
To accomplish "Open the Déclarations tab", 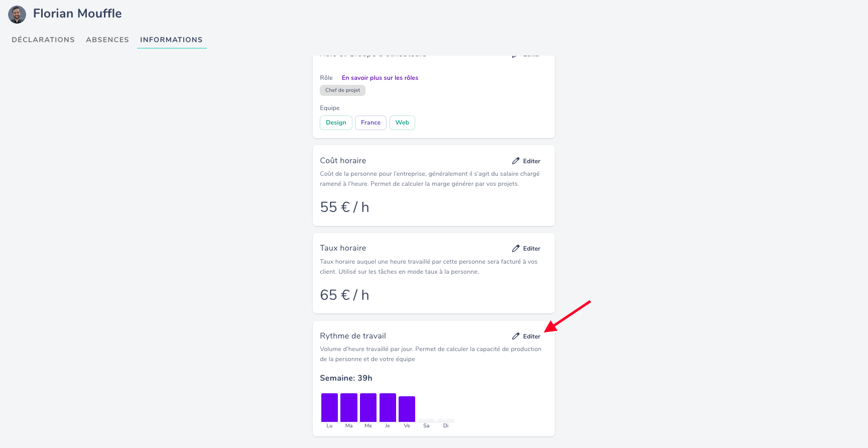I will pos(43,40).
